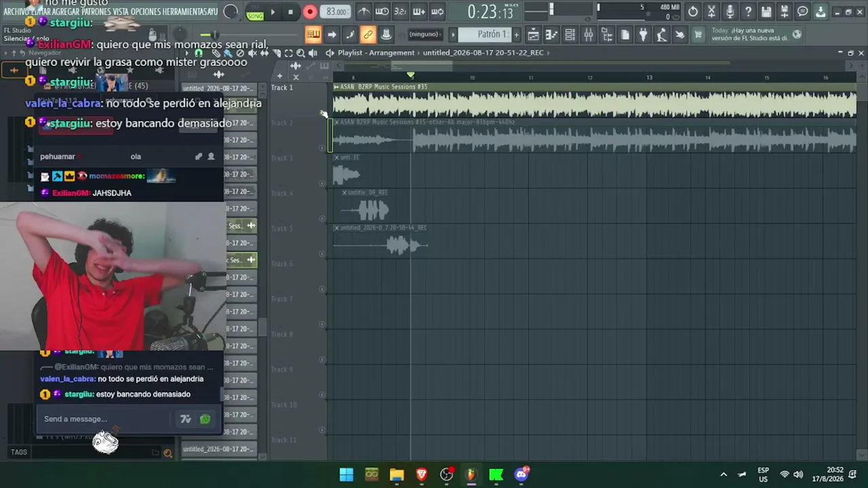Select the magnifier Zoom tool
868x488 pixels.
(x=300, y=53)
